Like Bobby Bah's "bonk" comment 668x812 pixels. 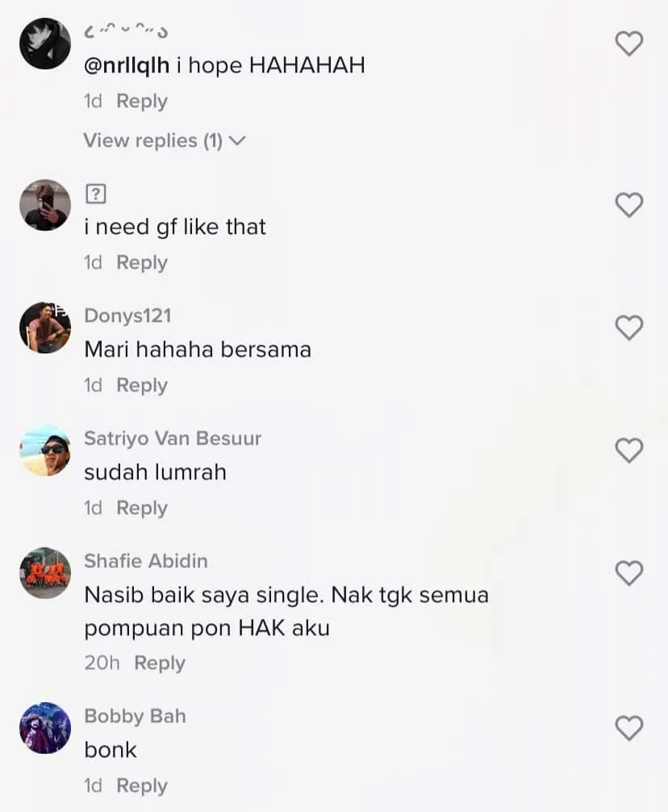pyautogui.click(x=629, y=728)
